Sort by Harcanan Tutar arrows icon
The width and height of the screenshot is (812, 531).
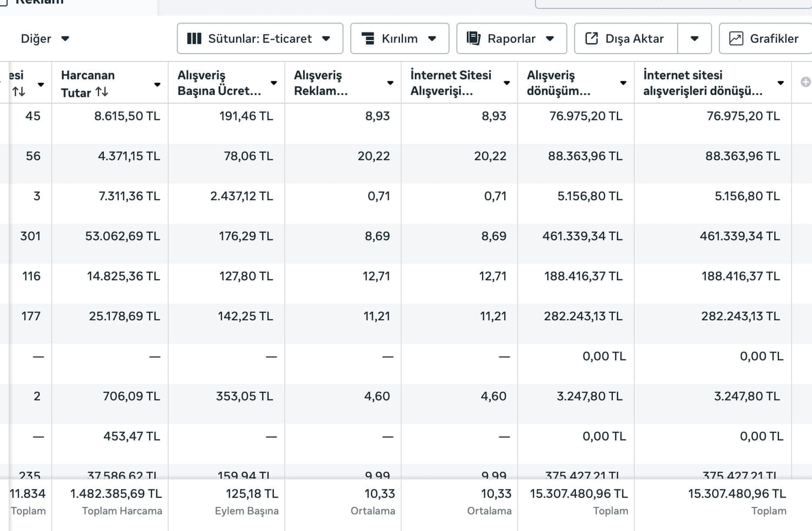click(102, 92)
